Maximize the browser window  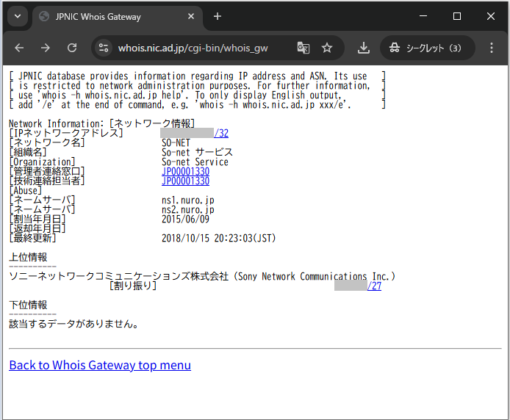(457, 16)
